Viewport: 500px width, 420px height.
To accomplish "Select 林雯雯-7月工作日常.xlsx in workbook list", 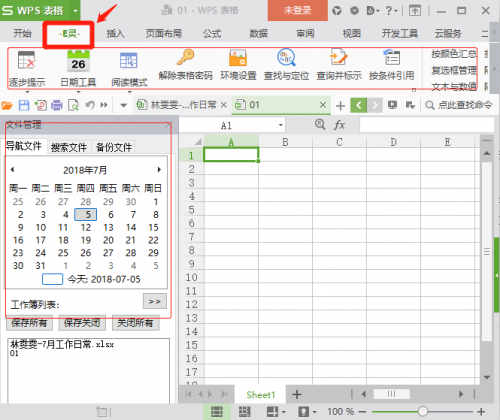I will pyautogui.click(x=62, y=344).
